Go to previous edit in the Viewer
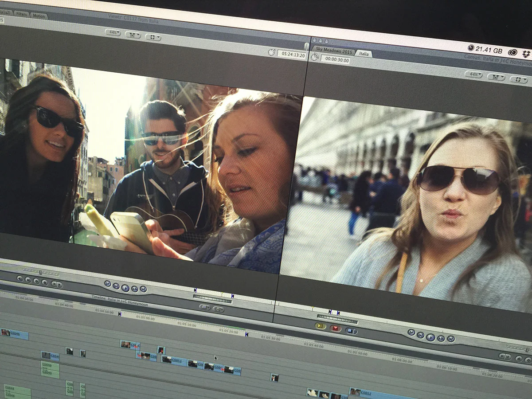532x399 pixels. click(108, 283)
